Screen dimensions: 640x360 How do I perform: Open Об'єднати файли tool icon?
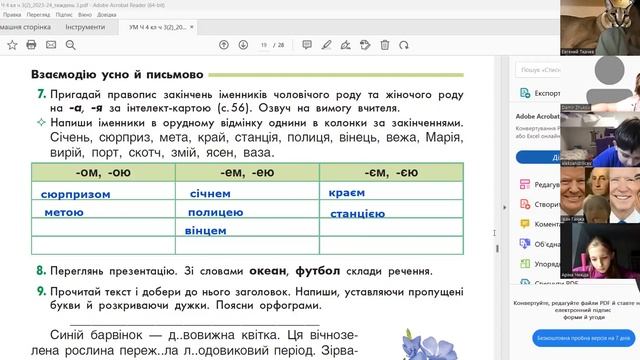point(525,244)
